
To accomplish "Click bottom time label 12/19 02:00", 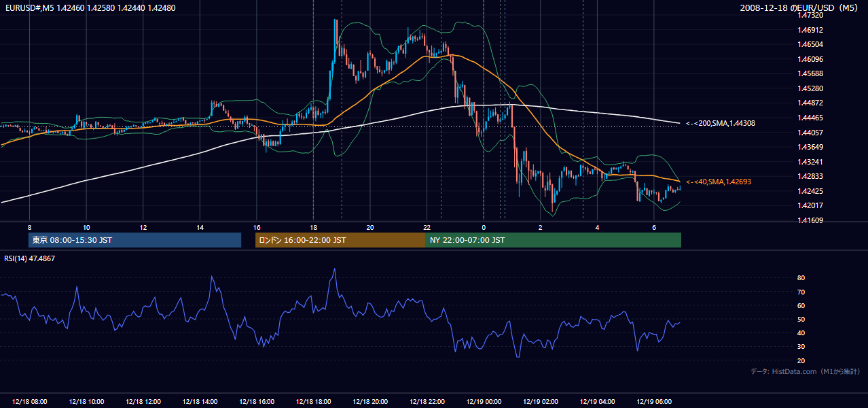I will (540, 402).
